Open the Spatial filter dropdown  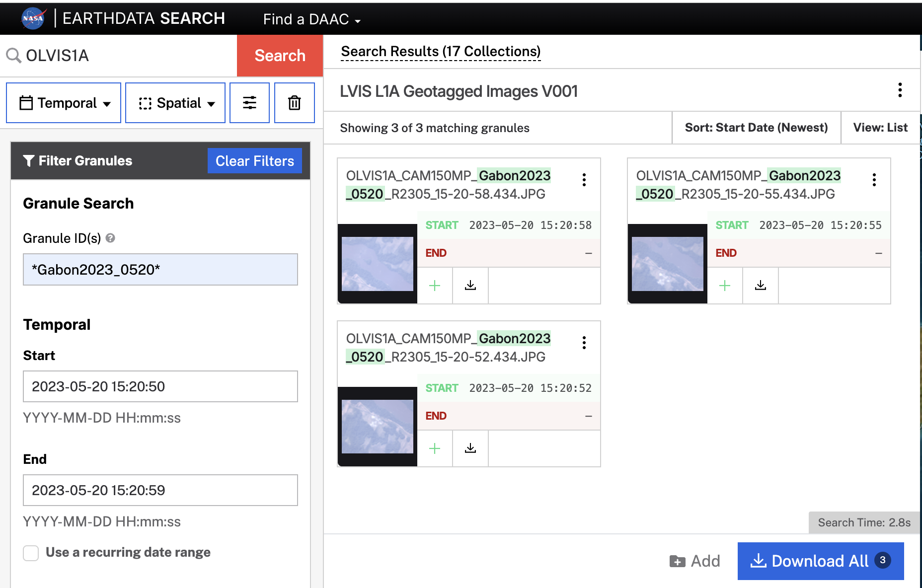175,103
